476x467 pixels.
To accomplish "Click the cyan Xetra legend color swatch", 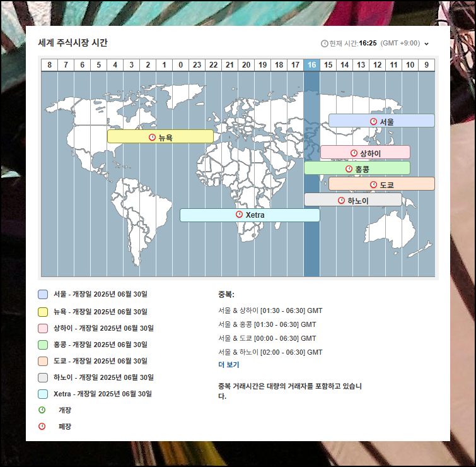I will 43,394.
